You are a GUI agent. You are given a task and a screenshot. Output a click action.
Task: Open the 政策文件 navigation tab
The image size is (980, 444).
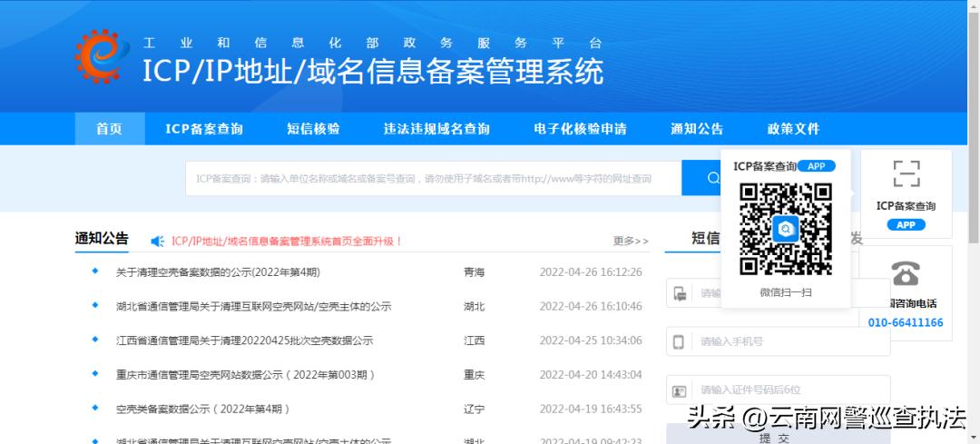point(793,129)
